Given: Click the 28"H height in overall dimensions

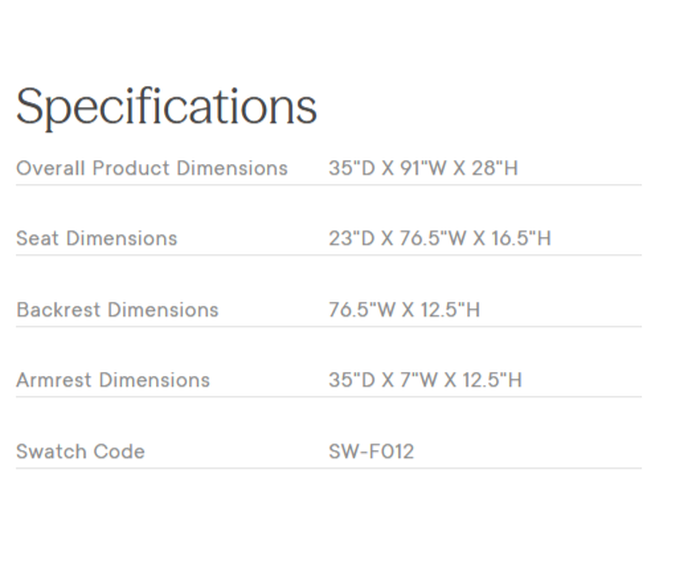Looking at the screenshot, I should pos(494,168).
